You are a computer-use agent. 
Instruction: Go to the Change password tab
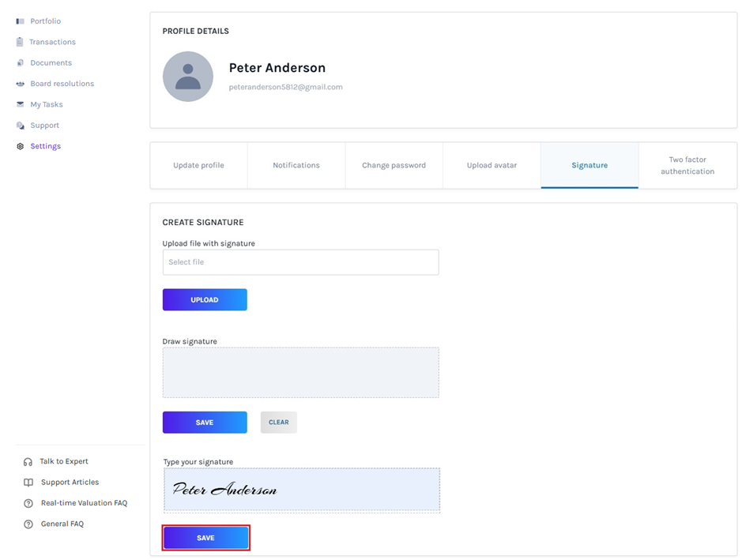tap(394, 165)
